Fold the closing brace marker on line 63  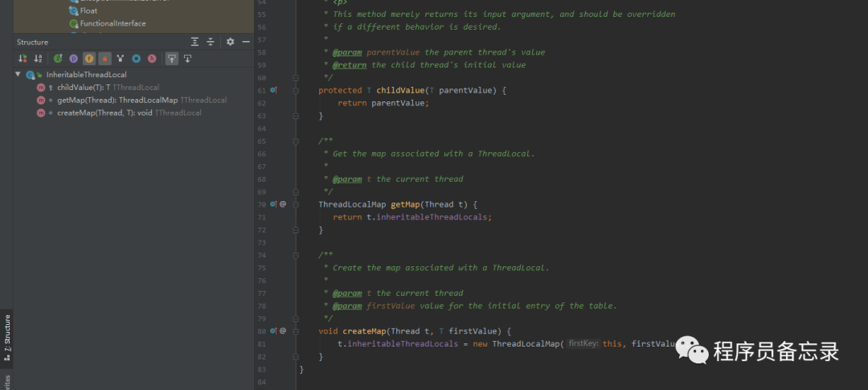[x=296, y=116]
